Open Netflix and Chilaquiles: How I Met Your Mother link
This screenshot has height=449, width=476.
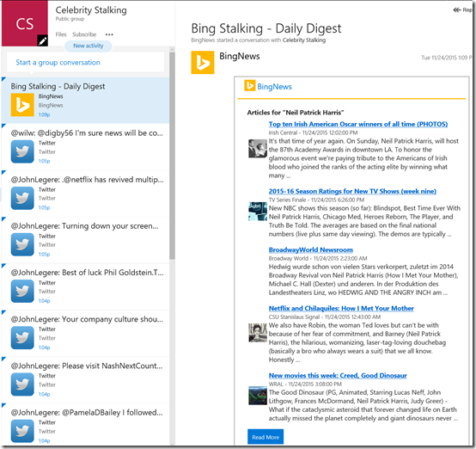[x=341, y=308]
